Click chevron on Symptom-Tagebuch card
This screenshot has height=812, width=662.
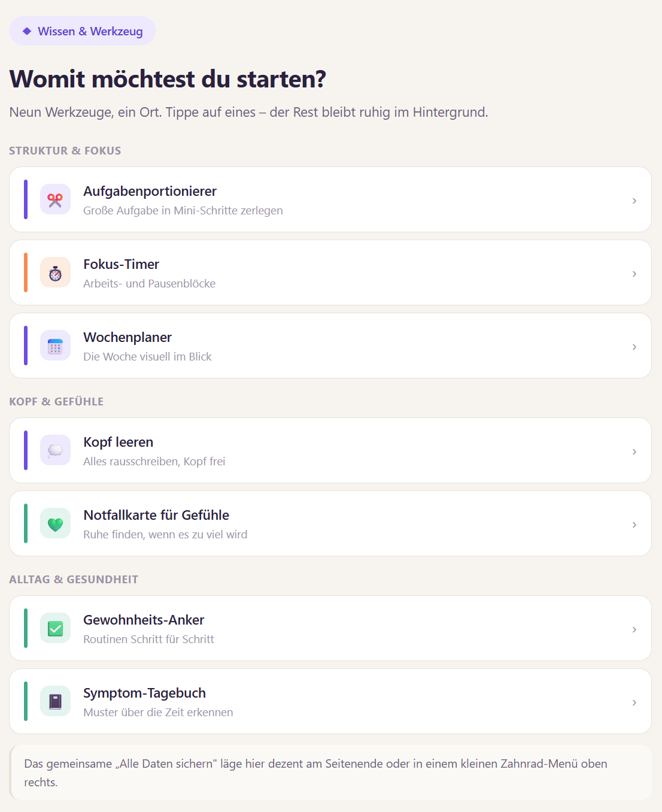click(634, 702)
